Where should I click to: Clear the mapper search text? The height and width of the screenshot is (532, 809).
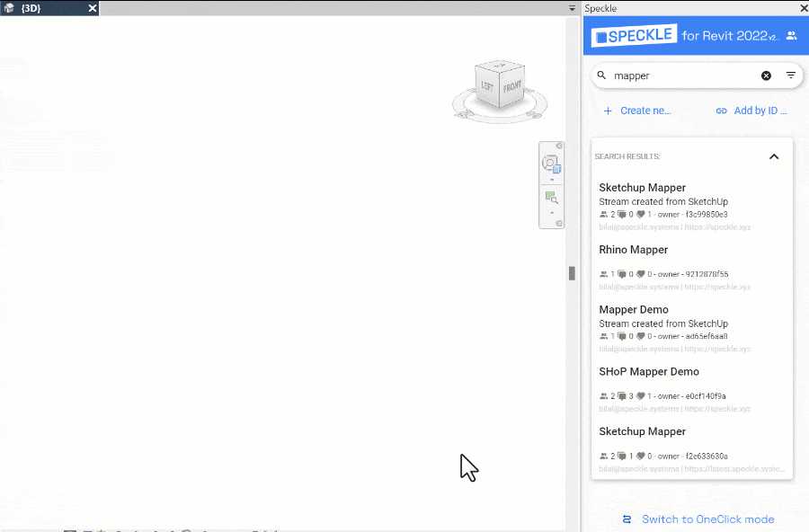[766, 75]
